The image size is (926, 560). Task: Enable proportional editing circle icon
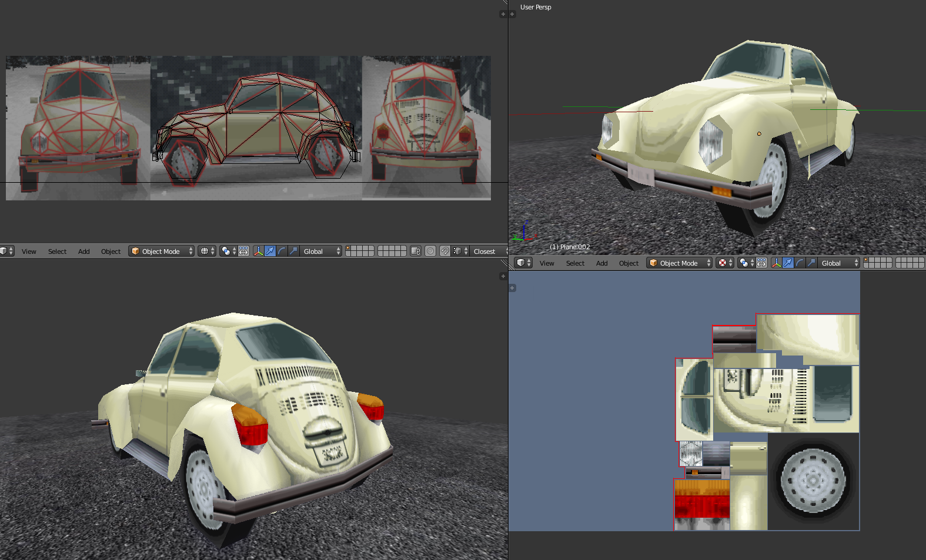430,252
